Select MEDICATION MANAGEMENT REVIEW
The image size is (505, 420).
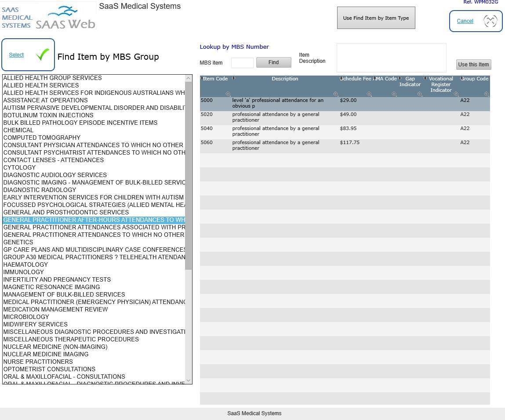(94, 309)
